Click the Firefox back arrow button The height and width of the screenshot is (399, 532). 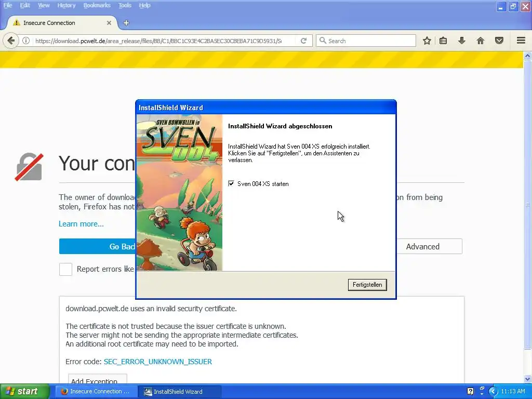(11, 41)
